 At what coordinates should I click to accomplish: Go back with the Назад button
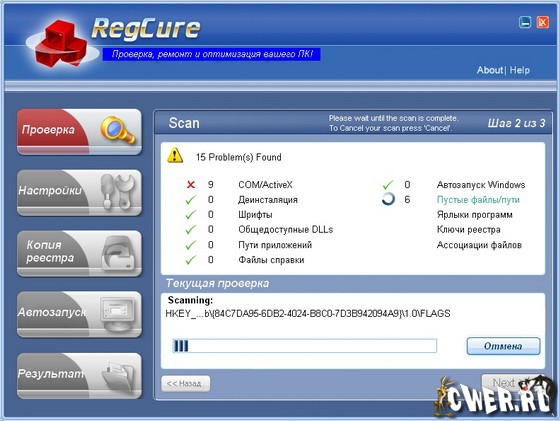185,384
